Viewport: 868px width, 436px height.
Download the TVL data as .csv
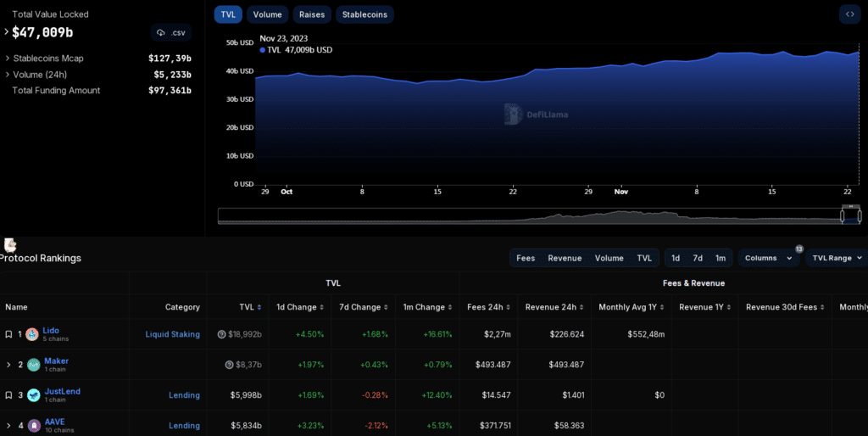click(171, 33)
